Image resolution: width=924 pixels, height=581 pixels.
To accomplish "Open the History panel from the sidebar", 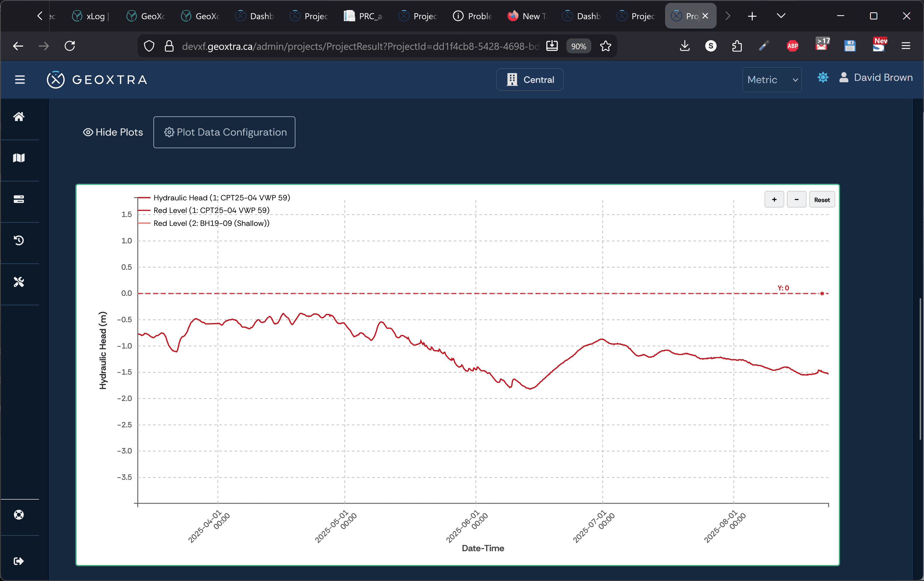I will tap(19, 240).
